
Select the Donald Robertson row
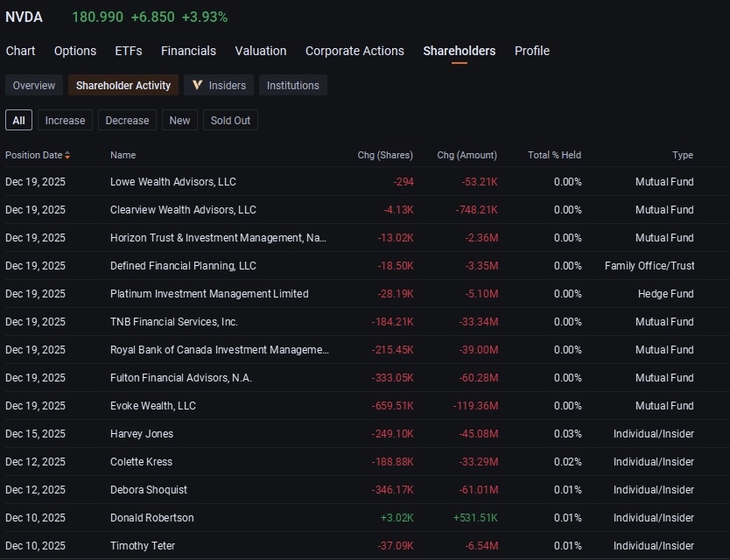tap(365, 517)
